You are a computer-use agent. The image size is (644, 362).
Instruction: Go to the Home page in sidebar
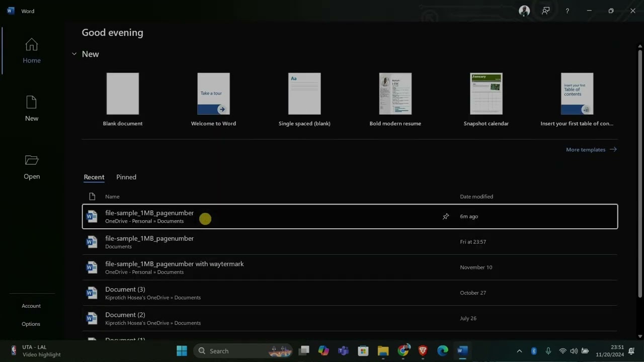pos(32,51)
